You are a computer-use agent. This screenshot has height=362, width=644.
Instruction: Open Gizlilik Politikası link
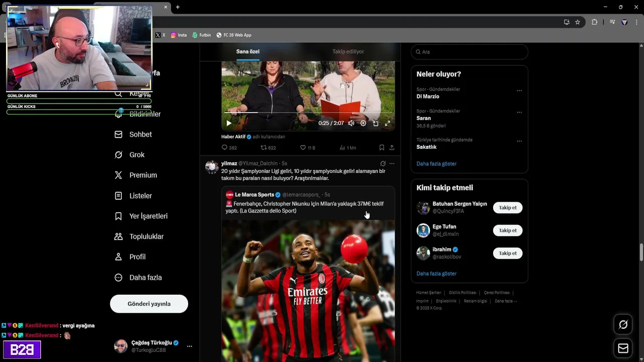tap(462, 293)
